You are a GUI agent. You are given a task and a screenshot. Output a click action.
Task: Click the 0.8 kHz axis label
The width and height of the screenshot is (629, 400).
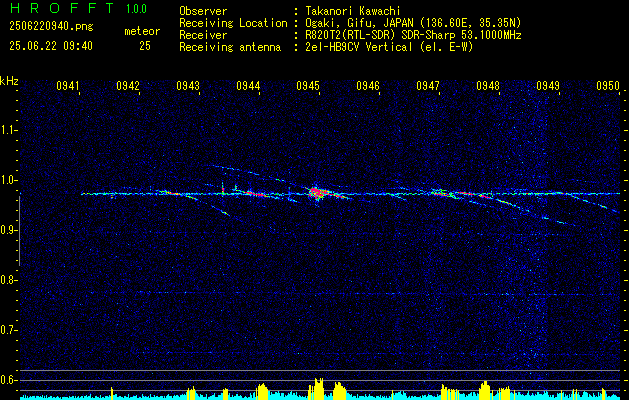(x=9, y=280)
